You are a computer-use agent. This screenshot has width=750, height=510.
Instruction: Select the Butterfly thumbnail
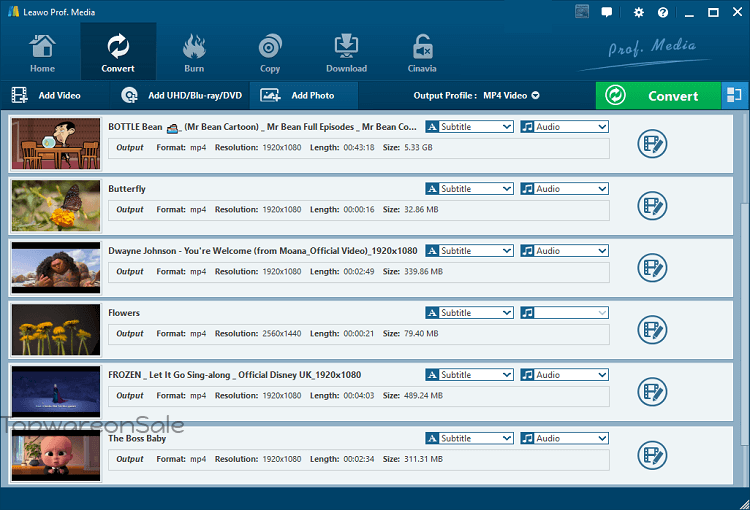coord(56,206)
